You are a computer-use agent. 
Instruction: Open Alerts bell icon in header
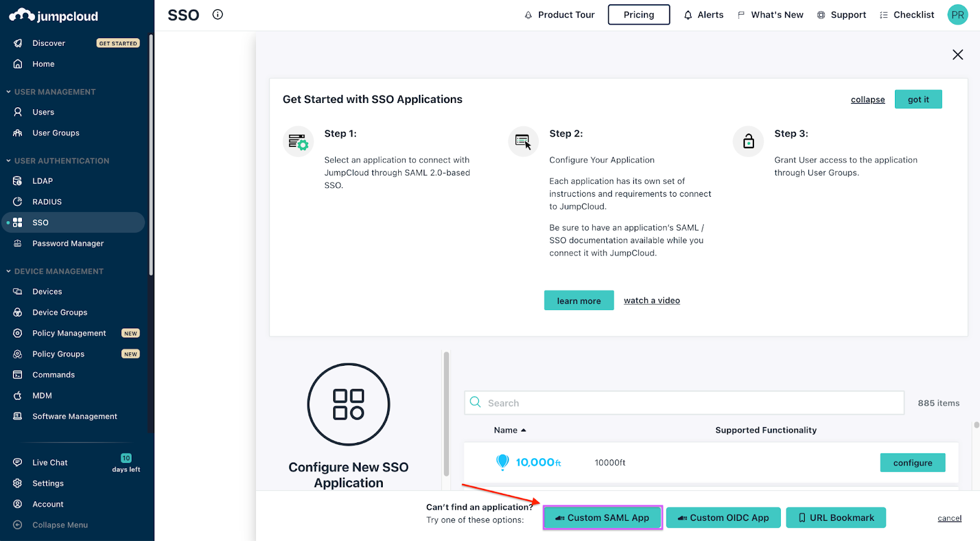(688, 15)
